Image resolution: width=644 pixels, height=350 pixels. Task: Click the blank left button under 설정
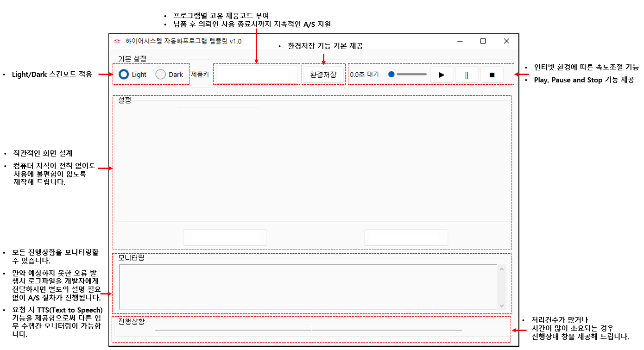(x=225, y=237)
